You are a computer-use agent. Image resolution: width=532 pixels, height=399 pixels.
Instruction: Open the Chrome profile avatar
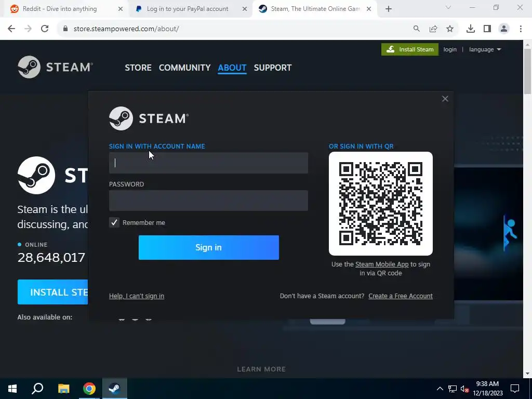click(x=504, y=29)
